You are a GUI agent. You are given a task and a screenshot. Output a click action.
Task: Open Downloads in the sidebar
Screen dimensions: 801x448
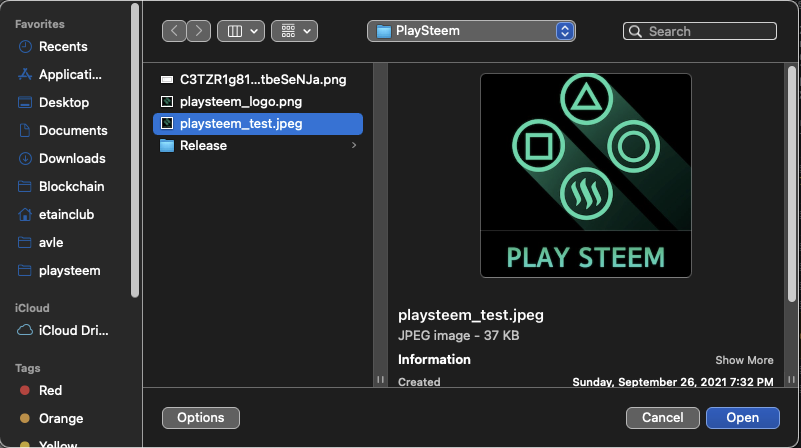pos(72,159)
